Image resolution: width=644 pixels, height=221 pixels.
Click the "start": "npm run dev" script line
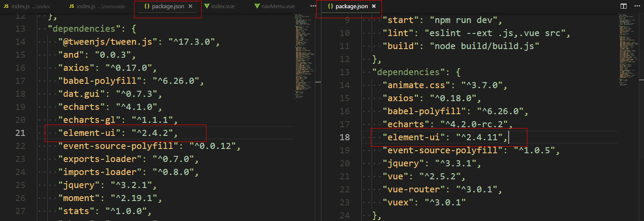pos(442,20)
